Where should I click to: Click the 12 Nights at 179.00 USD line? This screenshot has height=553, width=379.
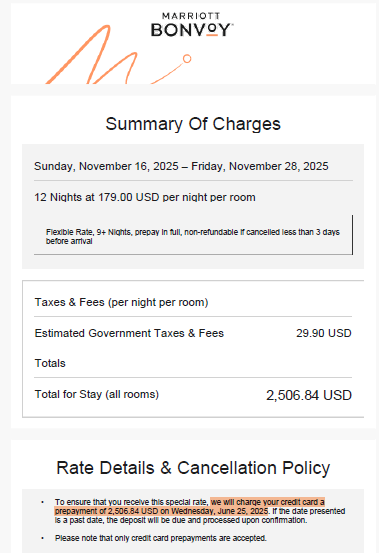pyautogui.click(x=145, y=197)
